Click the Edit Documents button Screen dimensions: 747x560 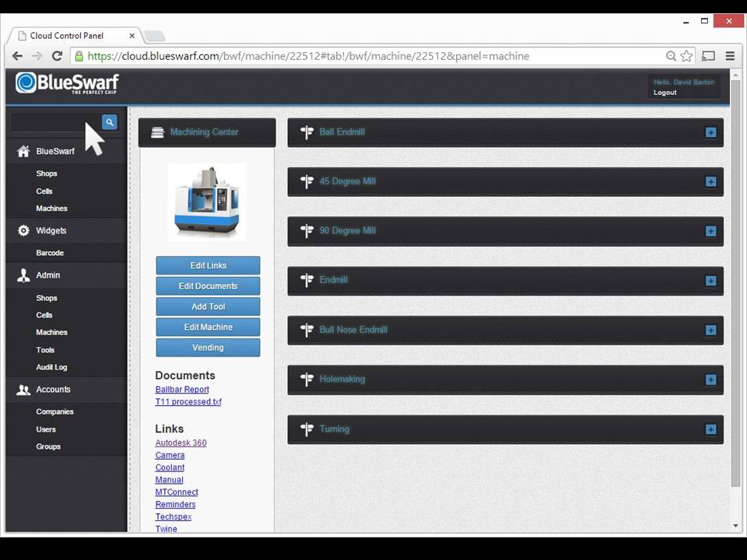209,286
